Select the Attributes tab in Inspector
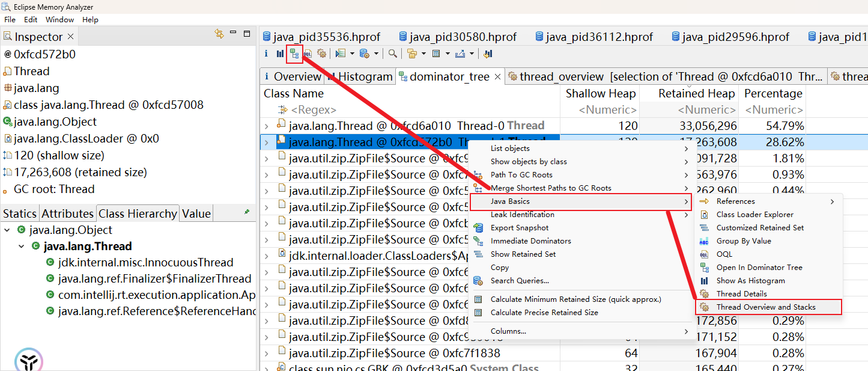The image size is (868, 371). tap(68, 213)
